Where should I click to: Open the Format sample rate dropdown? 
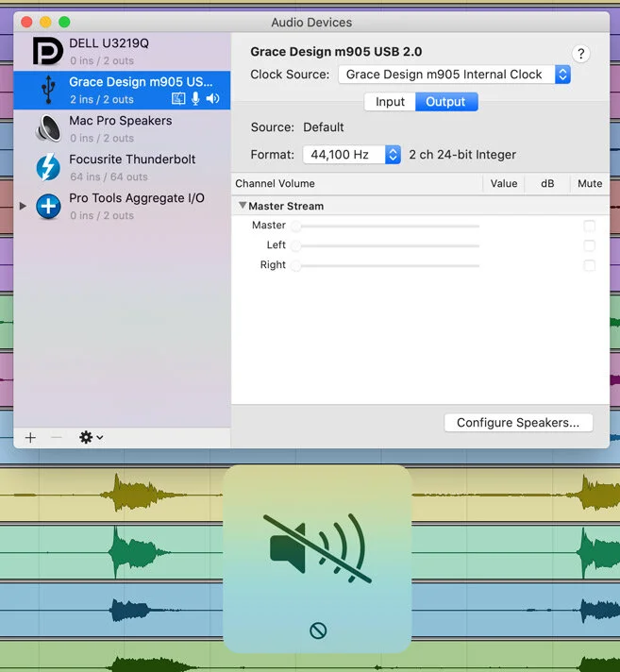point(352,155)
